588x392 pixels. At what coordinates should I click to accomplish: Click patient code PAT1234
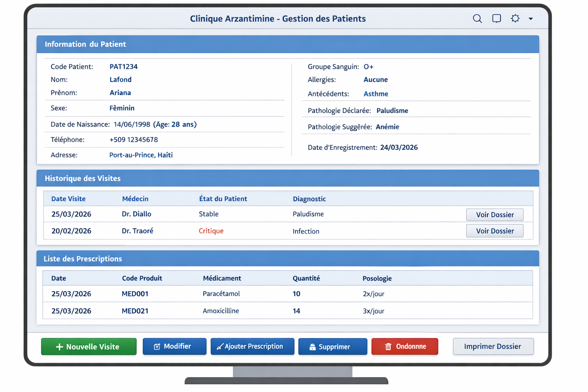click(124, 67)
